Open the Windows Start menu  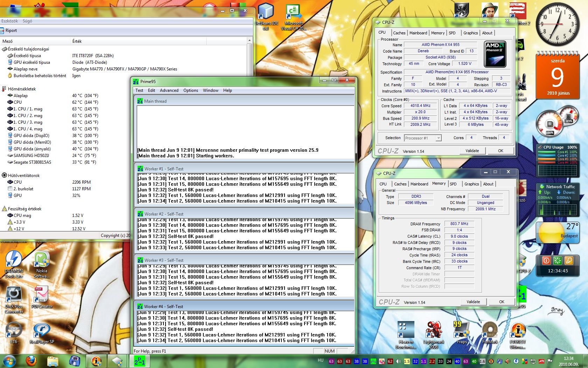[9, 361]
